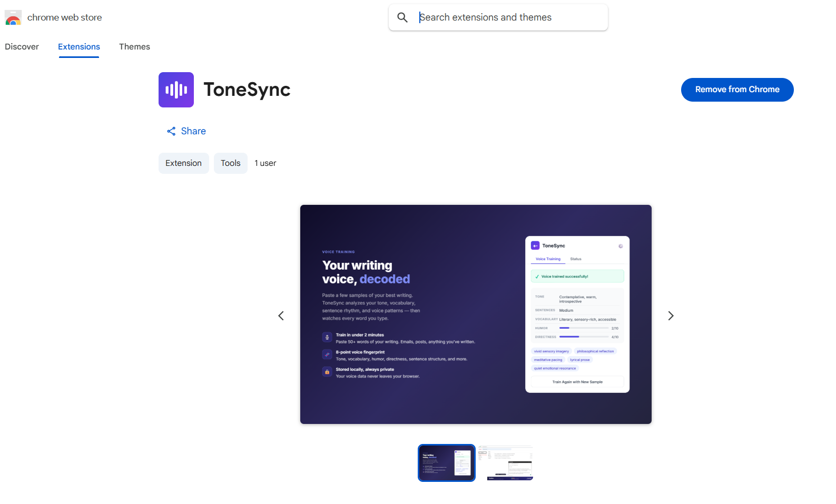Click the chrome web store title text
Viewport: 836px width, 504px height.
click(64, 17)
